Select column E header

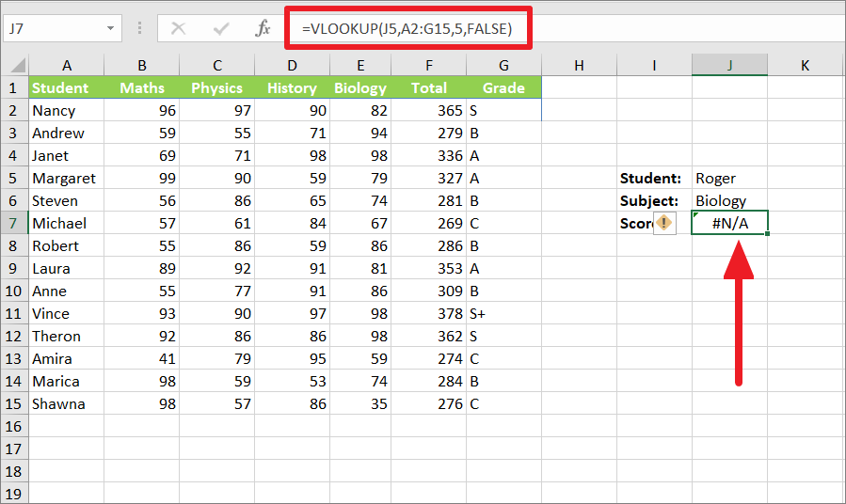pyautogui.click(x=360, y=65)
